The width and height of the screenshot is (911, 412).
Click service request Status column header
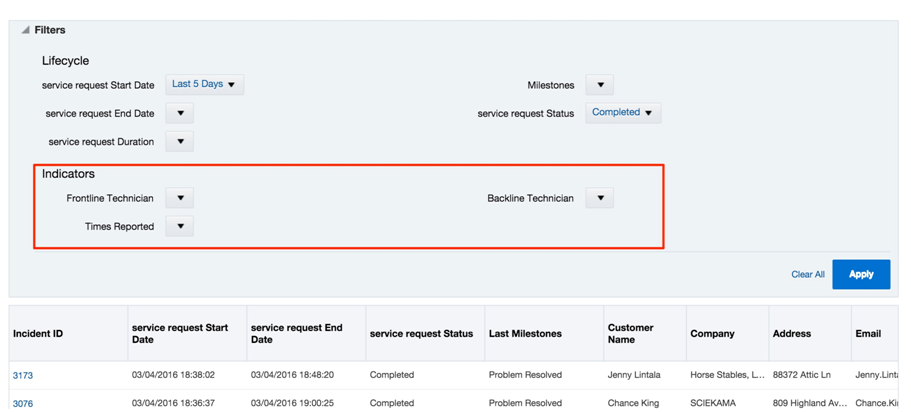(x=421, y=334)
